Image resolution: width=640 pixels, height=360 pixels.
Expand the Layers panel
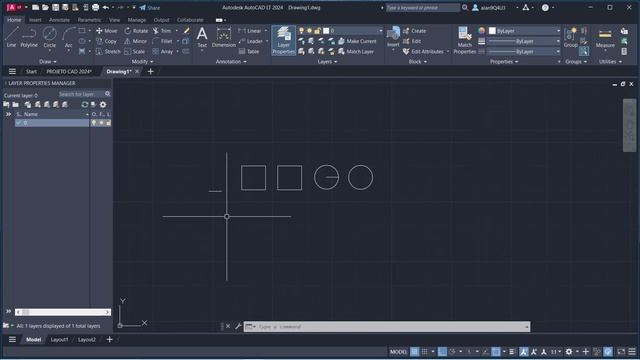point(327,62)
